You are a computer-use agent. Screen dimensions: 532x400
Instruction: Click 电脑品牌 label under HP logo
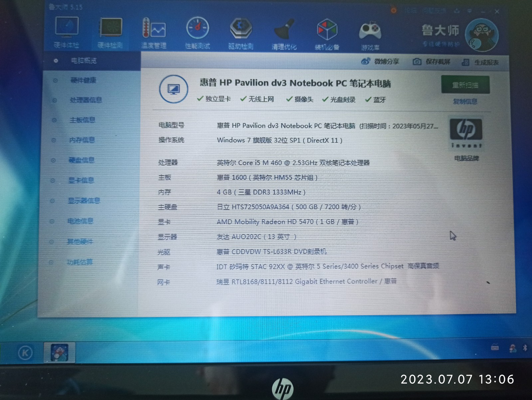click(466, 158)
